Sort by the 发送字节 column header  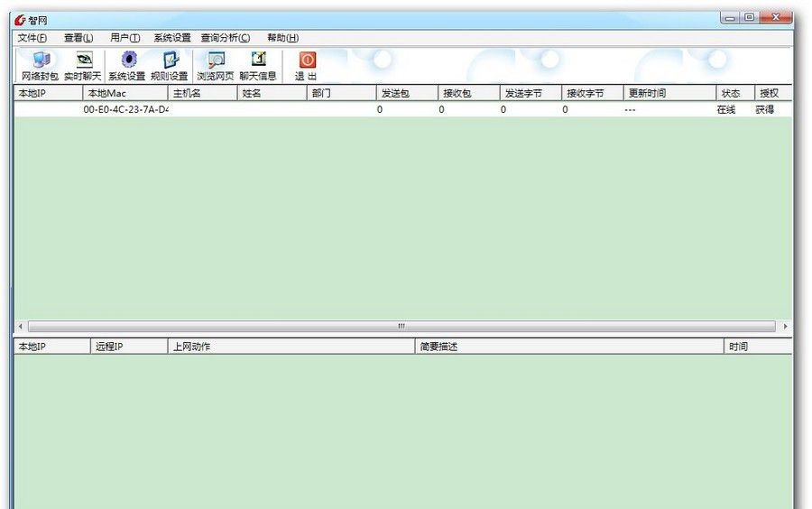click(531, 93)
